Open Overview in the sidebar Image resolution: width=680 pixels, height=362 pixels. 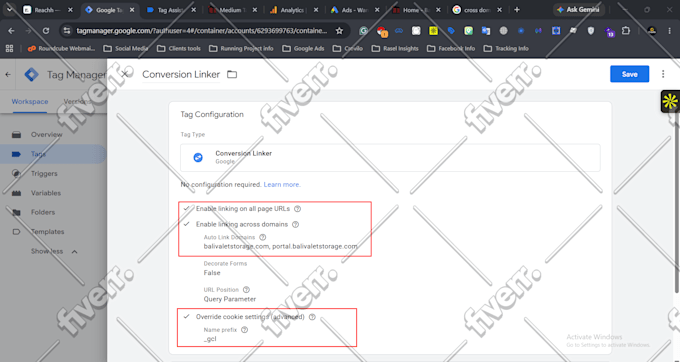[x=46, y=134]
